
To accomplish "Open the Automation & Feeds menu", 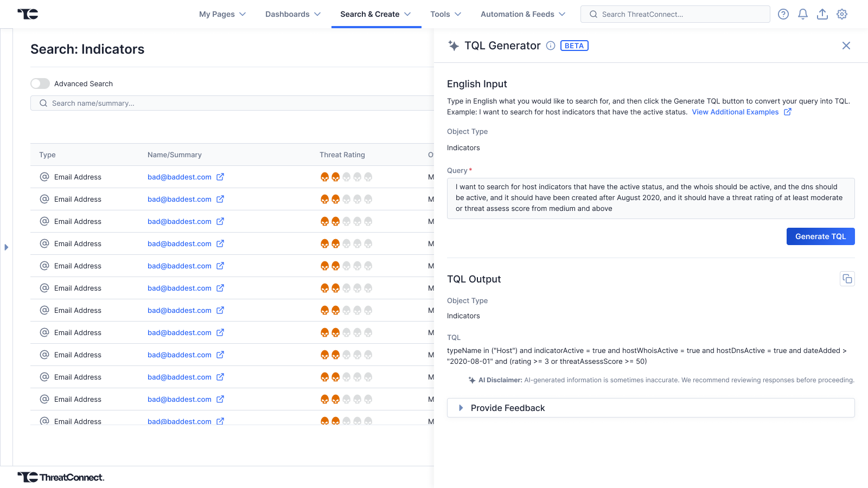I will point(522,14).
